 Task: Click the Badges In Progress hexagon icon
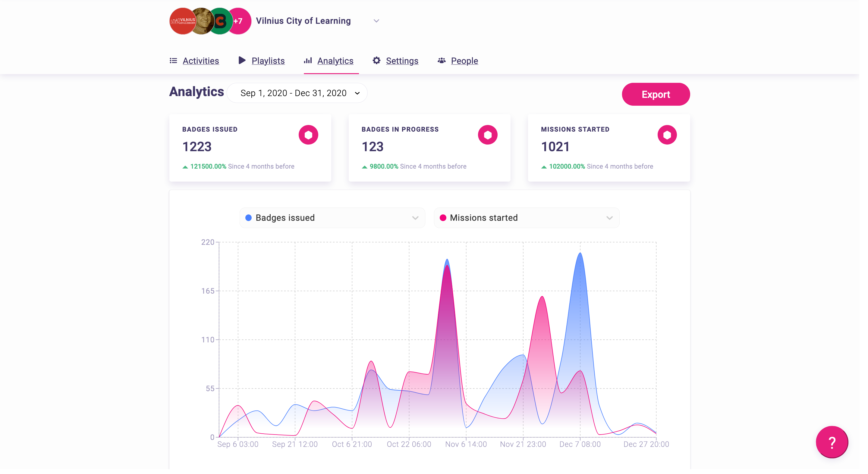pyautogui.click(x=487, y=135)
